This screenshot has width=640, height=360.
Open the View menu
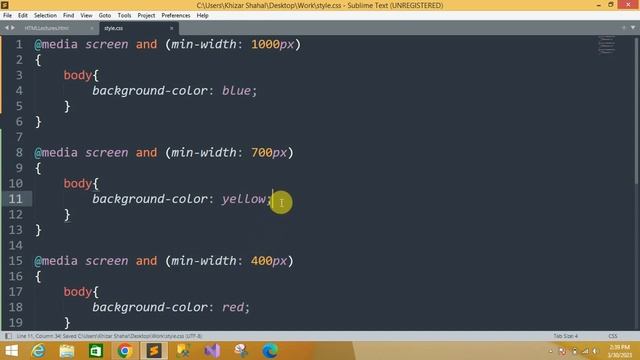pos(86,16)
